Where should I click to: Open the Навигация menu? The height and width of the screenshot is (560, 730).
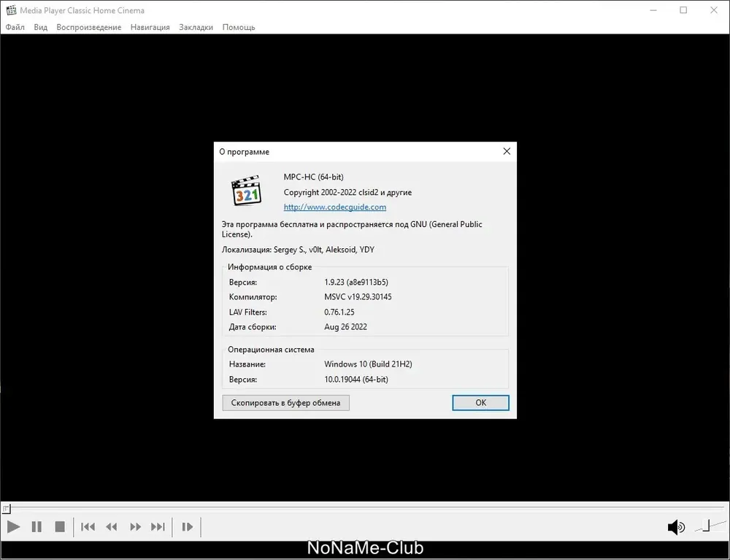coord(150,27)
